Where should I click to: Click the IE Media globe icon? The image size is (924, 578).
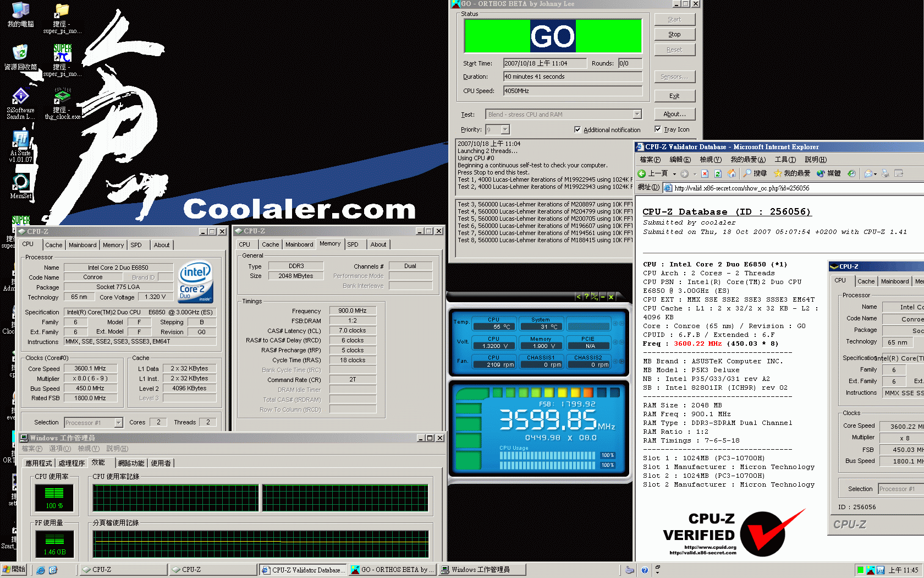[x=821, y=173]
